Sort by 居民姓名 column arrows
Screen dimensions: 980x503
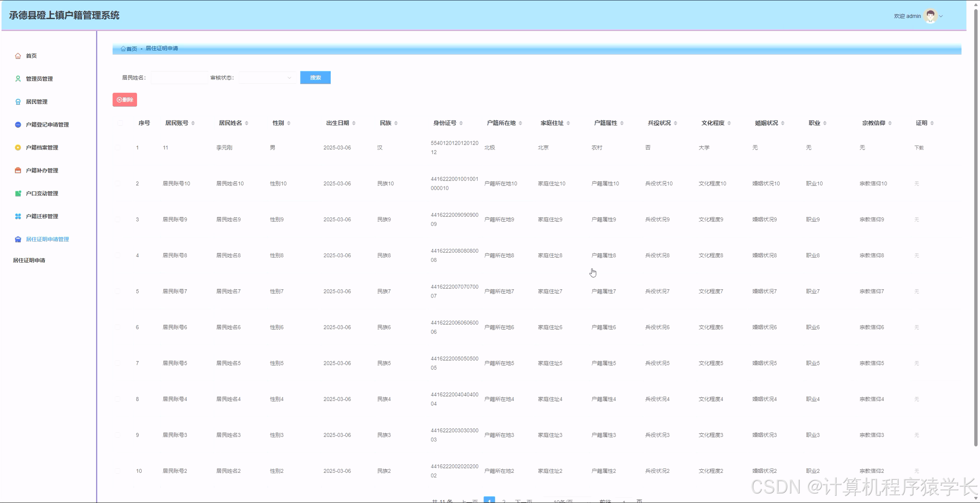click(247, 123)
